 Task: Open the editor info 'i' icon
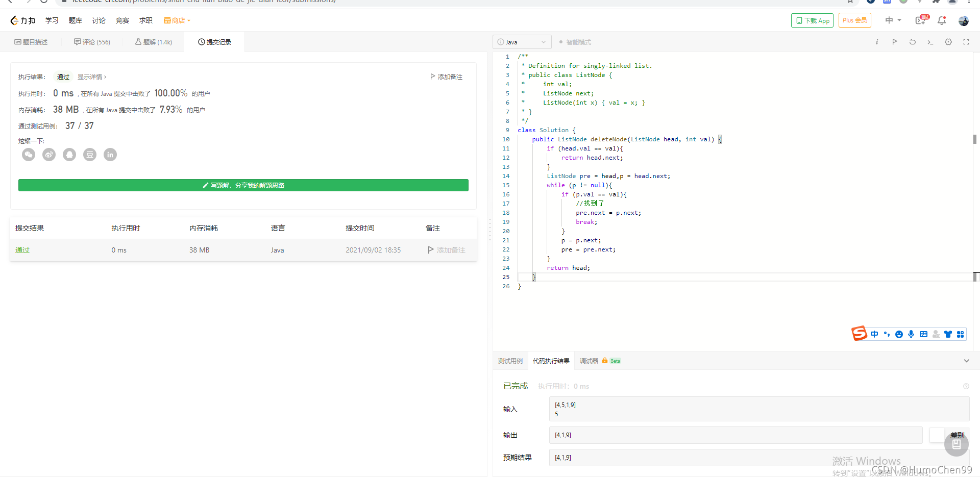877,42
